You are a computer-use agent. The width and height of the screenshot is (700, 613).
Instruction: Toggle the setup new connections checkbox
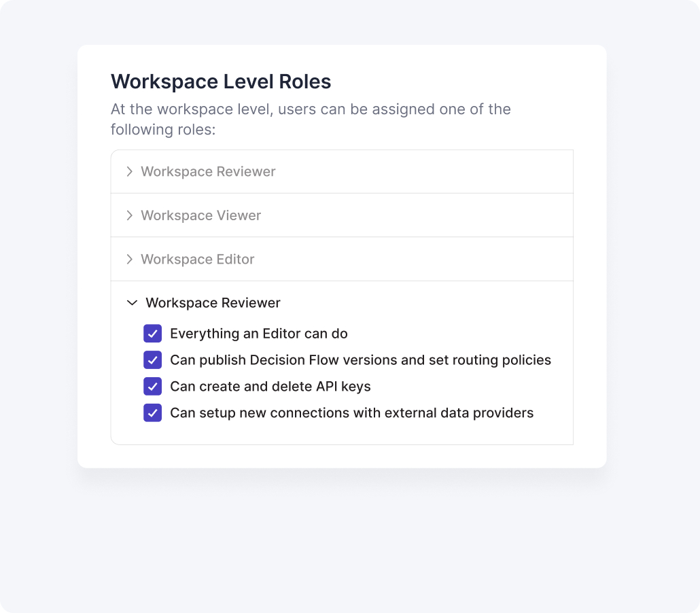click(152, 413)
